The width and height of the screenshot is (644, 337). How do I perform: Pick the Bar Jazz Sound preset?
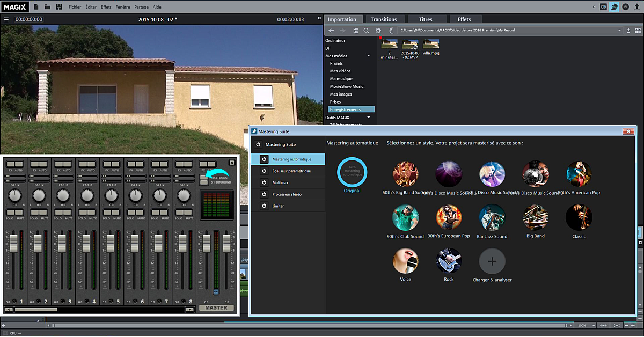pos(492,218)
